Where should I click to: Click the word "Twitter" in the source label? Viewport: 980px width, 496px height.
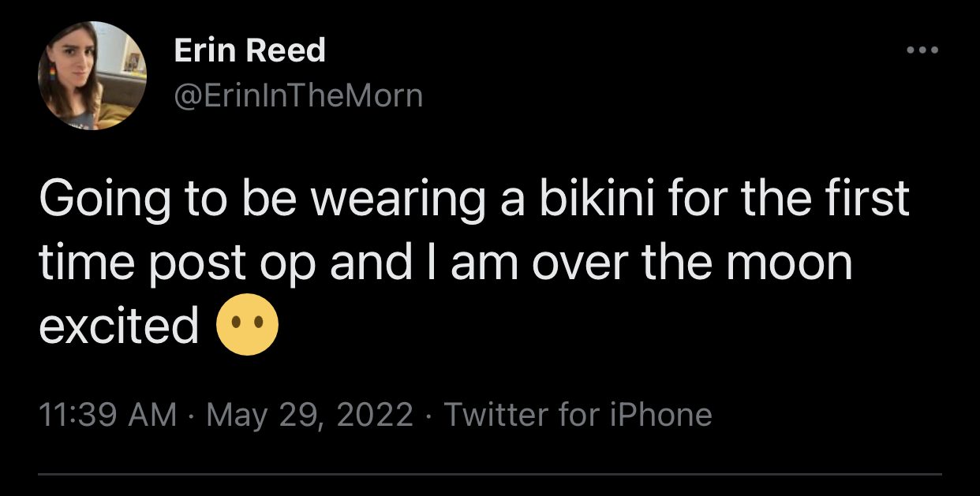click(x=496, y=414)
